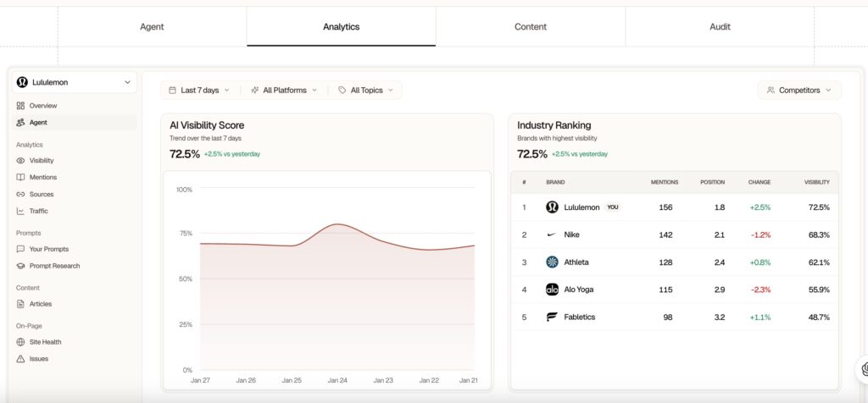Click the Visibility eye icon
The image size is (868, 403).
coord(20,161)
